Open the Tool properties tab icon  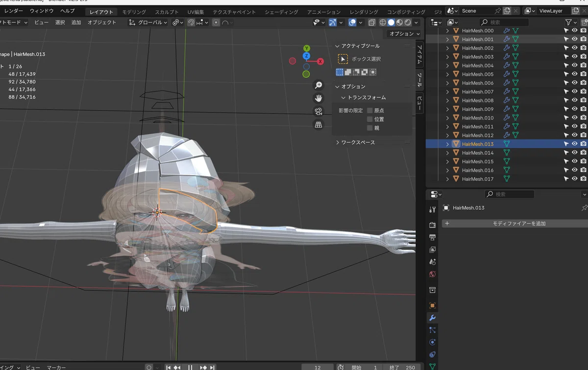coord(432,209)
